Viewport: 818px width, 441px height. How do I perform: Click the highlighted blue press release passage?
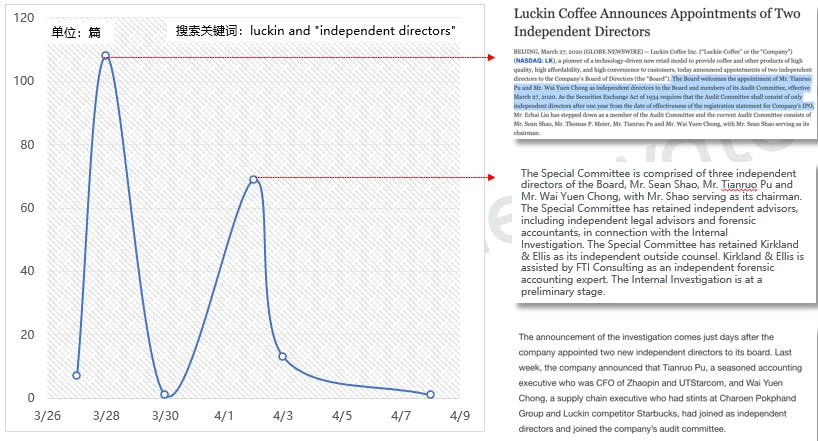coord(663,92)
